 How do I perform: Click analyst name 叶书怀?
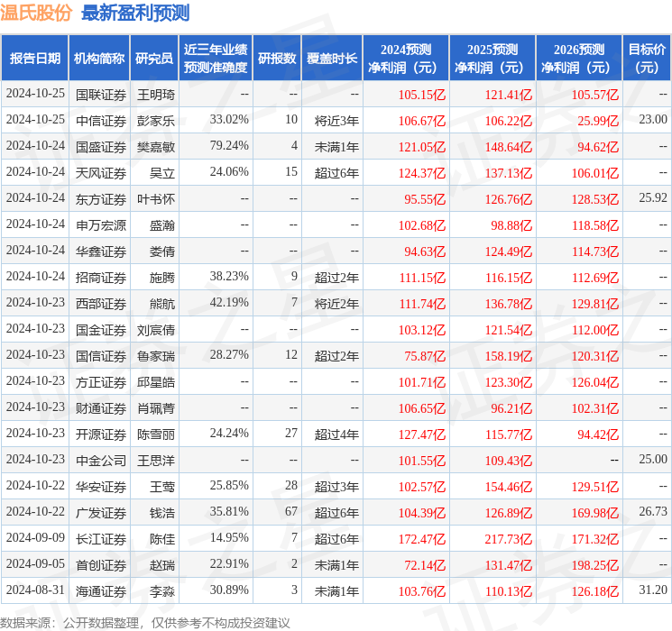156,199
